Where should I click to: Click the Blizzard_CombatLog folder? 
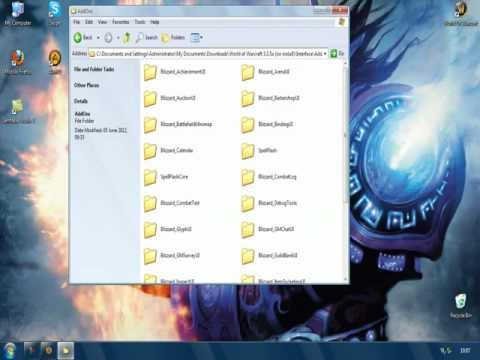pyautogui.click(x=269, y=177)
